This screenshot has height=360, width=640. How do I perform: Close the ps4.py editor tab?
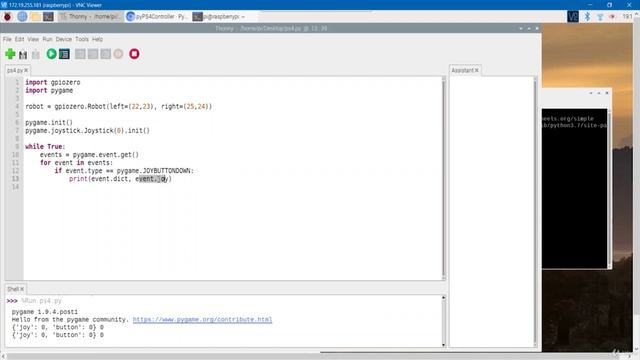[27, 71]
